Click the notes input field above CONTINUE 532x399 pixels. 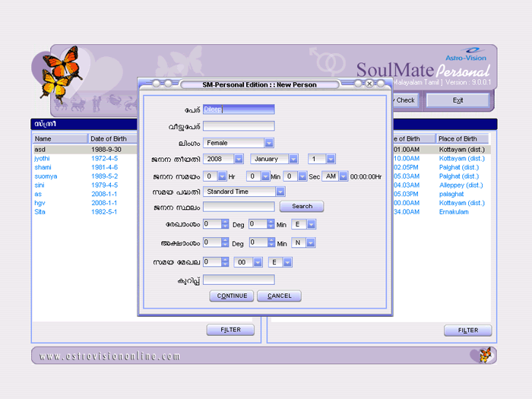(239, 280)
